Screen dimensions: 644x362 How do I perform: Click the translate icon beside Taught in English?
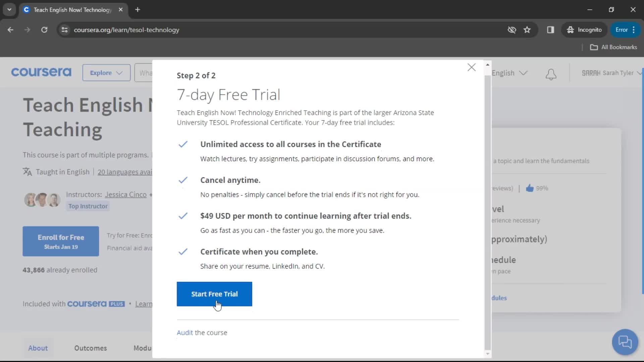[x=27, y=172]
